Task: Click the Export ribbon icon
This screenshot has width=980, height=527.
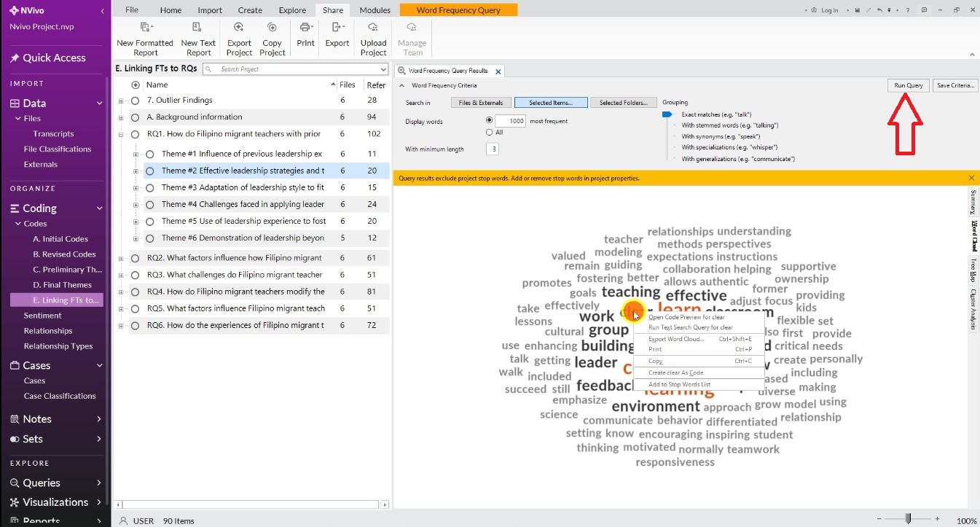Action: 337,28
